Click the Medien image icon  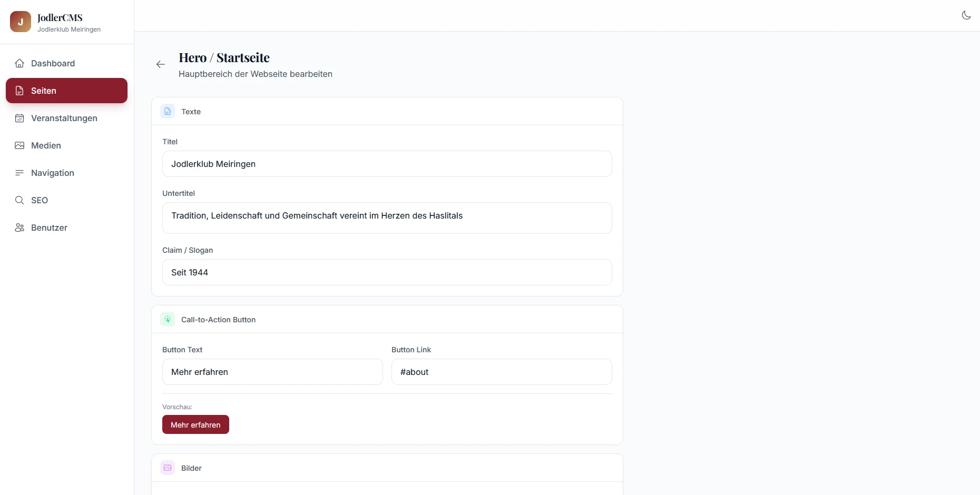(19, 145)
